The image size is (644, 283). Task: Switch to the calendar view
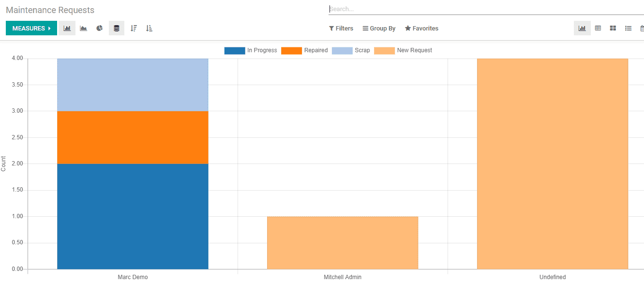(x=642, y=28)
